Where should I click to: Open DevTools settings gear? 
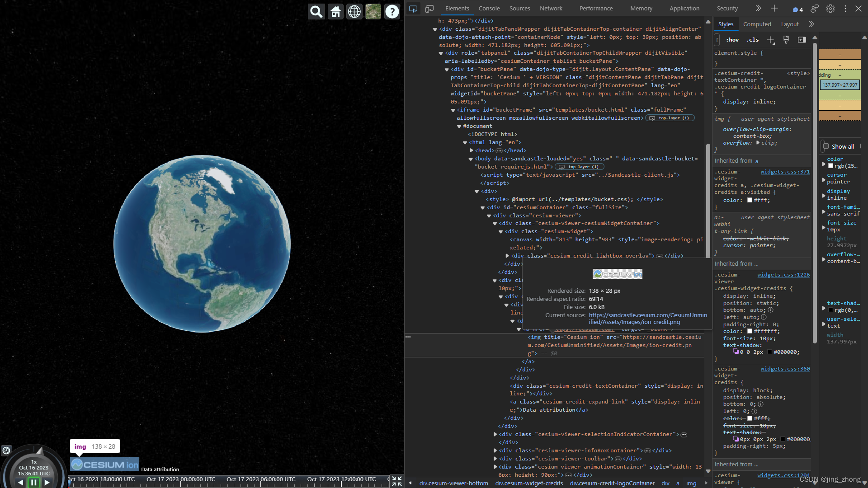point(830,9)
